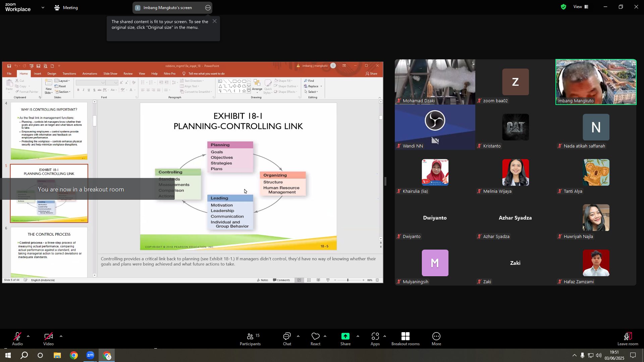Image resolution: width=644 pixels, height=362 pixels.
Task: Click the zoom out minus in PowerPoint status bar
Action: coord(335,280)
